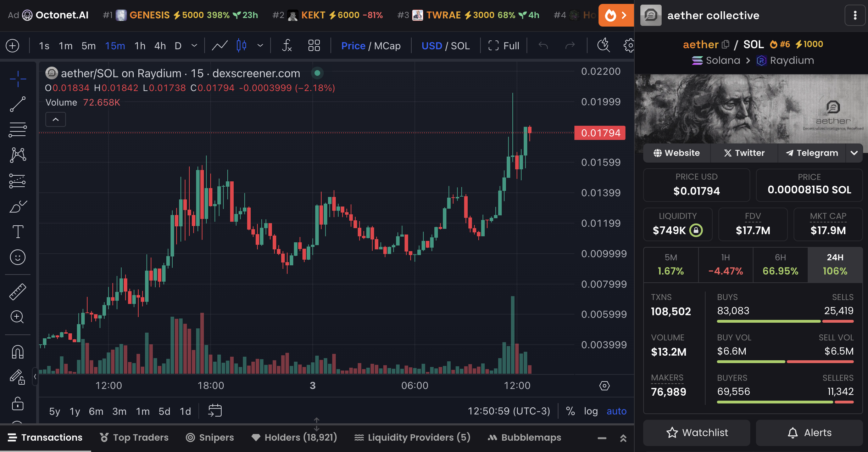The image size is (868, 452).
Task: Open chart settings gear
Action: click(629, 46)
